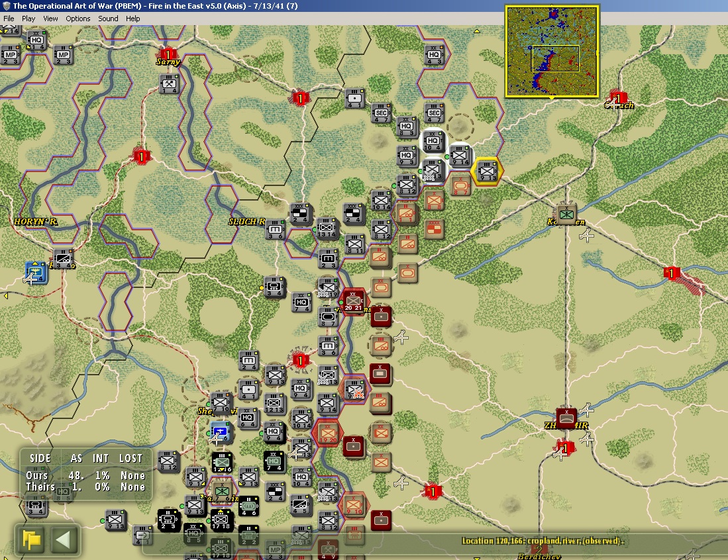Open the View menu

50,19
